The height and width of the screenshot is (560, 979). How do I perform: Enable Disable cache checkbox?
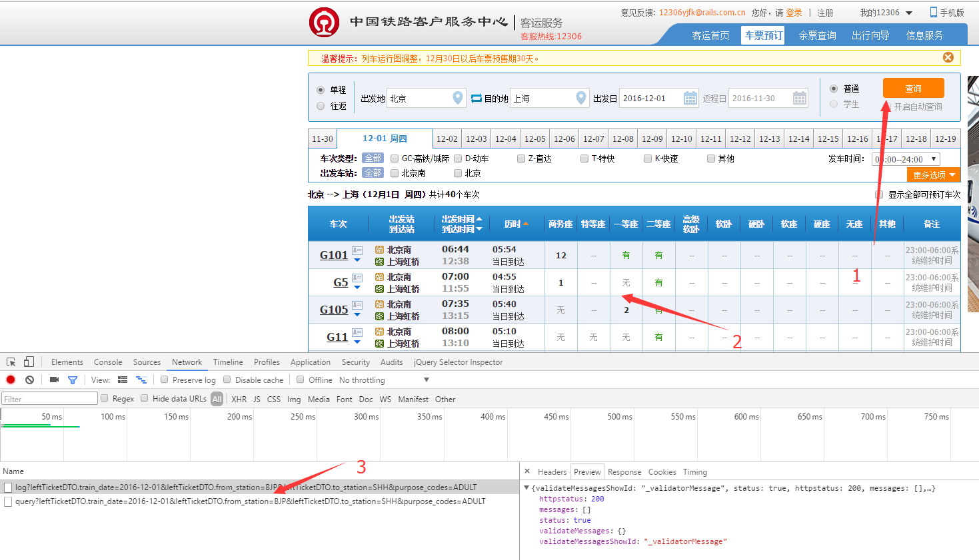pos(227,380)
